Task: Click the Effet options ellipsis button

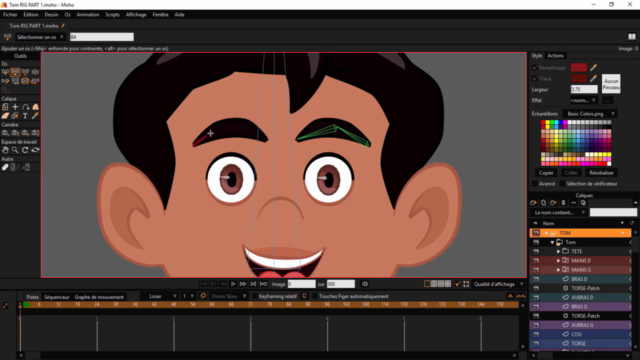Action: (608, 100)
